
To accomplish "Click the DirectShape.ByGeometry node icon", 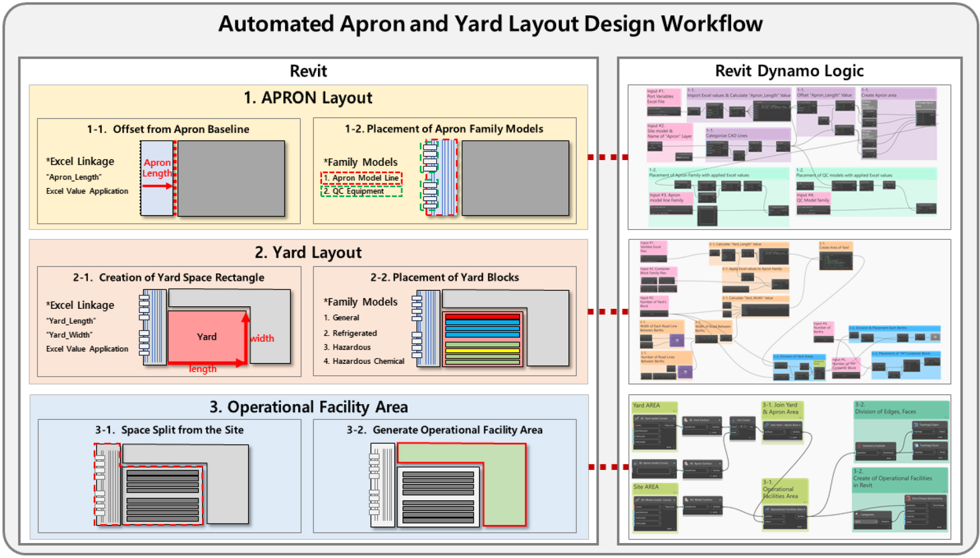I will click(x=908, y=498).
